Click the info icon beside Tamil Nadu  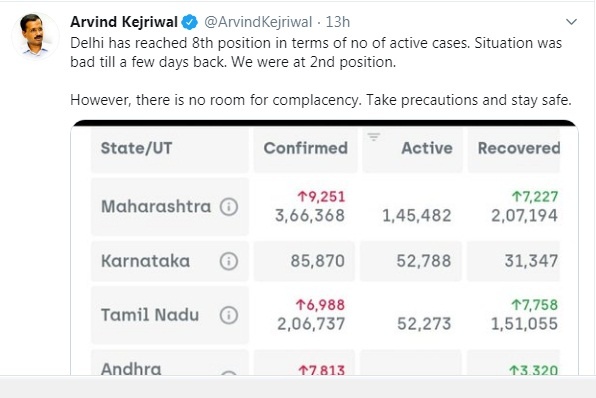click(x=229, y=315)
